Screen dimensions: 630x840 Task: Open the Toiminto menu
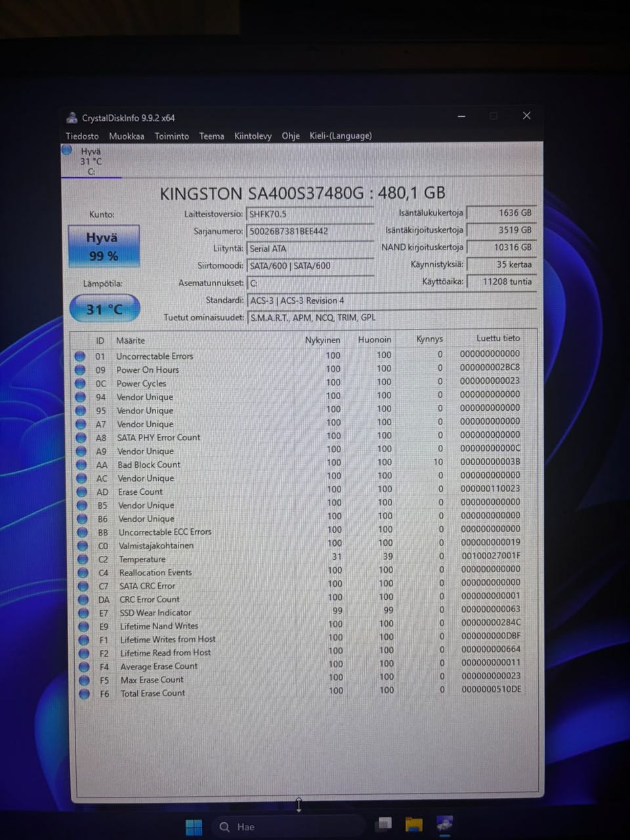click(171, 136)
